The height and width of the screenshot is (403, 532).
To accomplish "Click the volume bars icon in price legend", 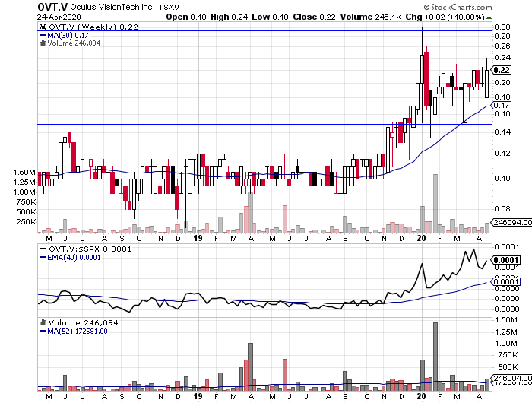I will [43, 43].
